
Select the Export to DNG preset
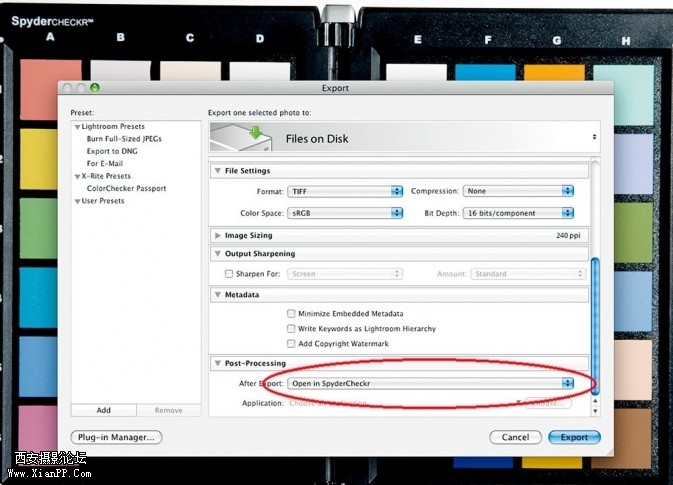[112, 151]
